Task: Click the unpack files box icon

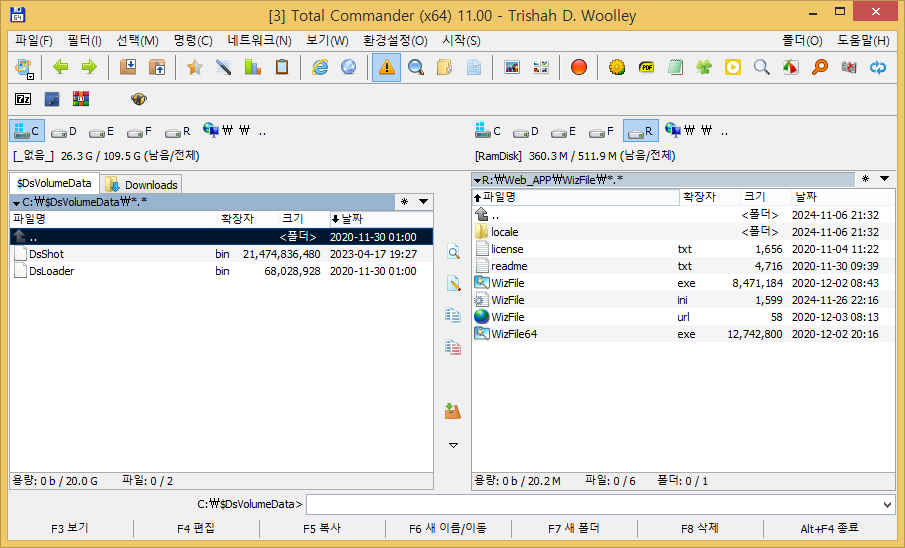Action: pyautogui.click(x=156, y=67)
